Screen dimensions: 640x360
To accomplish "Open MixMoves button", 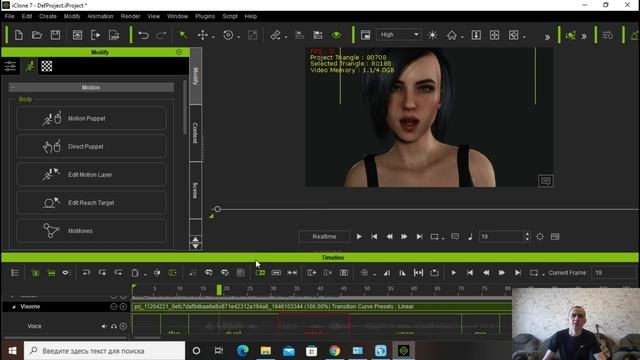I will coord(91,231).
